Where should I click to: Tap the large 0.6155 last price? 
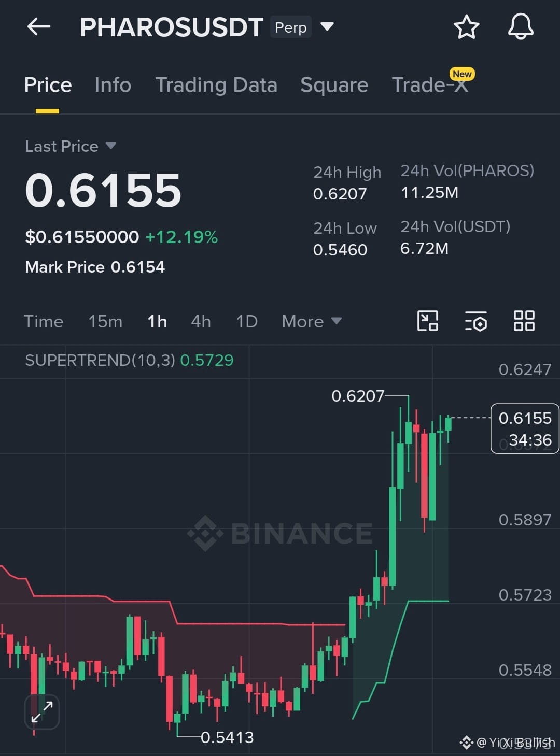click(x=103, y=190)
